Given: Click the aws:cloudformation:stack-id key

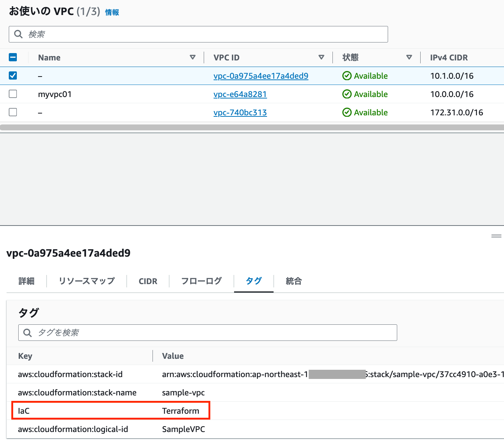Looking at the screenshot, I should click(70, 374).
